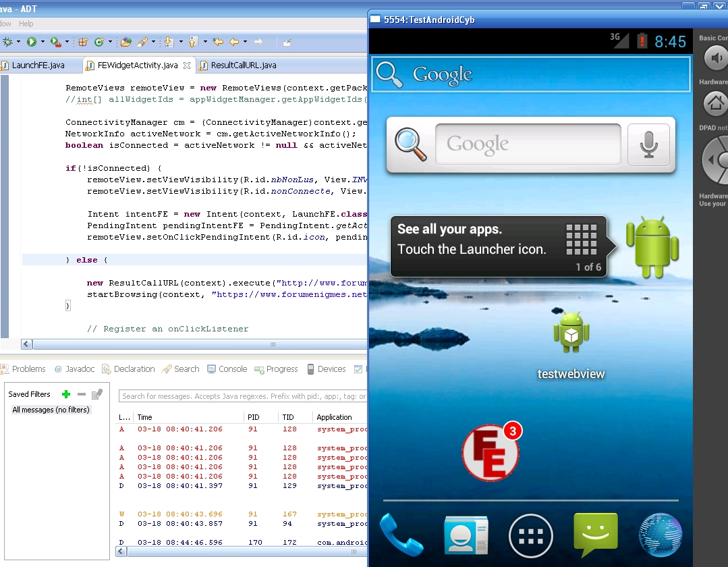Click the Run External Tools icon
The height and width of the screenshot is (567, 728).
click(55, 43)
